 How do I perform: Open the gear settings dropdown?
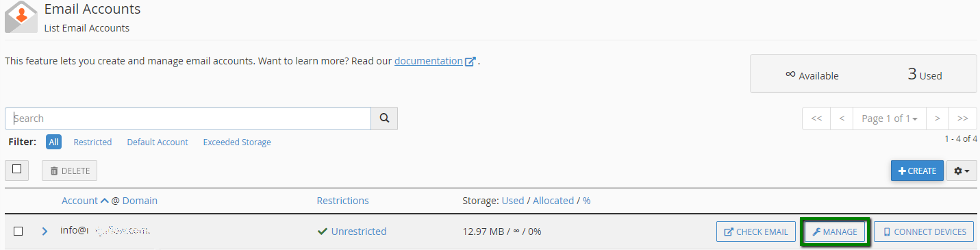tap(962, 171)
